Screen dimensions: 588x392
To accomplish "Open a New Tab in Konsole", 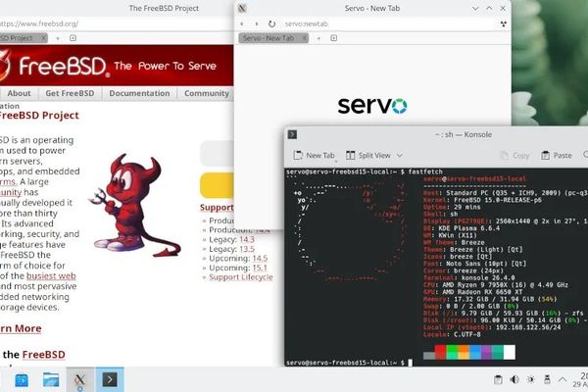I will (314, 155).
